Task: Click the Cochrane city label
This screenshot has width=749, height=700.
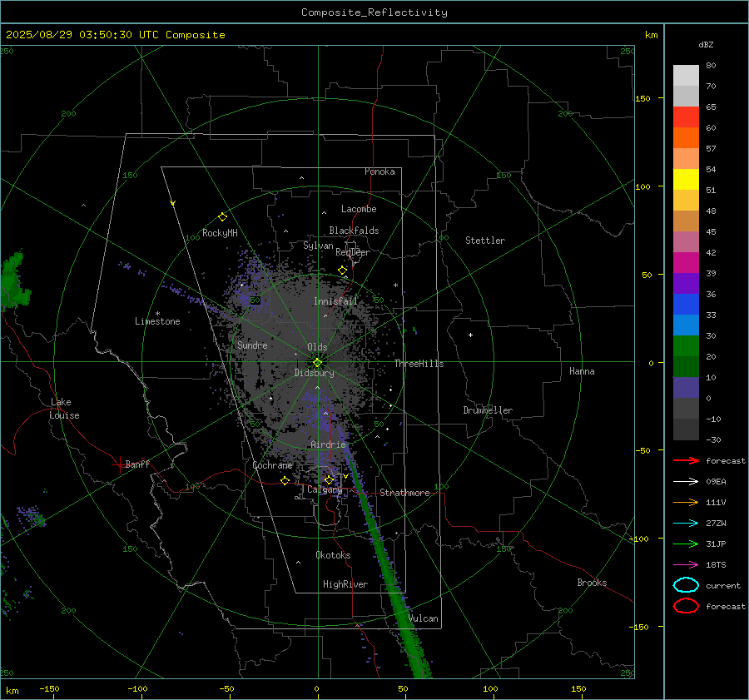Action: (x=272, y=465)
